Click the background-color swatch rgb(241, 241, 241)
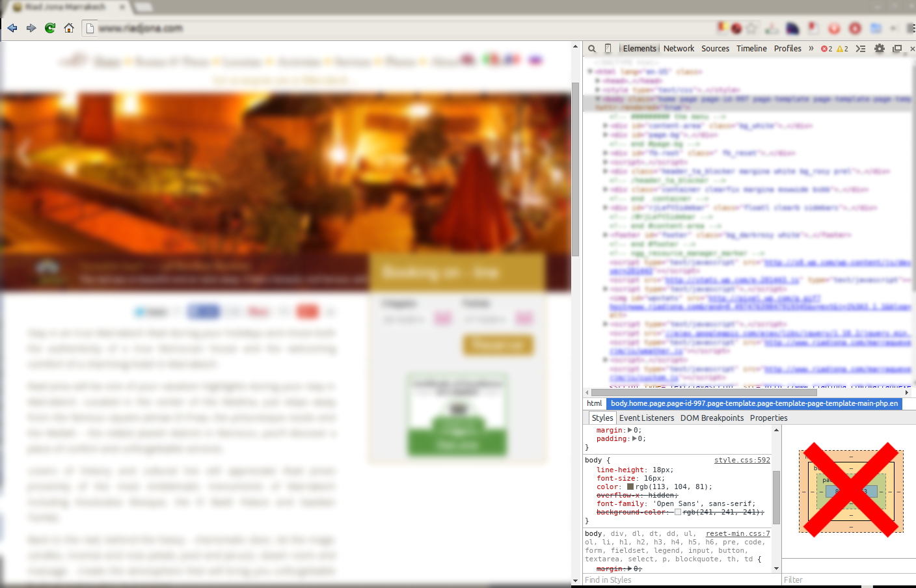This screenshot has height=588, width=916. tap(677, 512)
